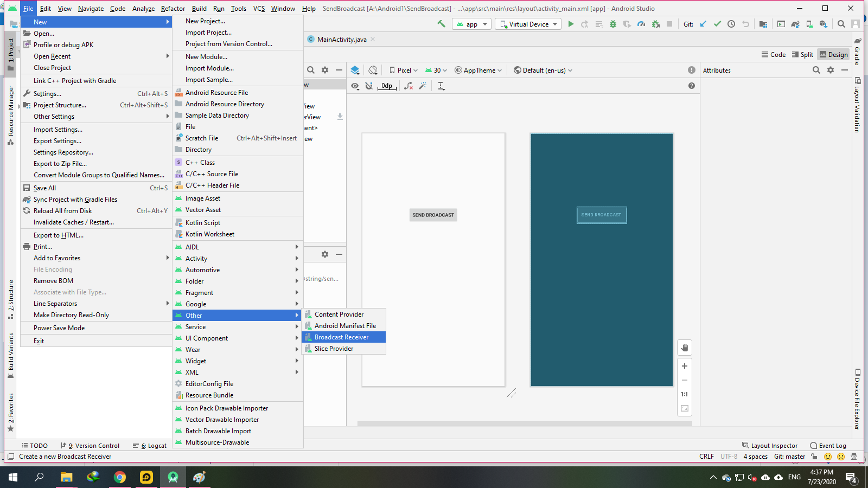Sync project with Gradle elephant icon

(x=795, y=24)
